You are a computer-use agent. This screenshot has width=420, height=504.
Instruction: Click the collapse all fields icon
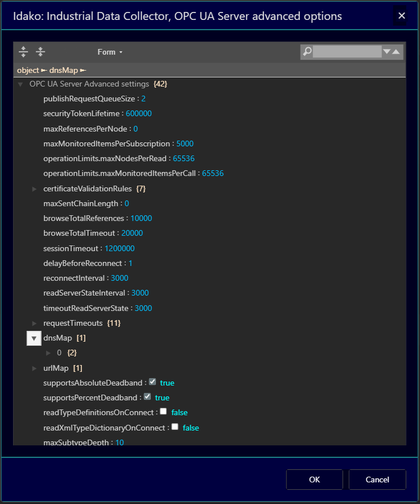(40, 52)
